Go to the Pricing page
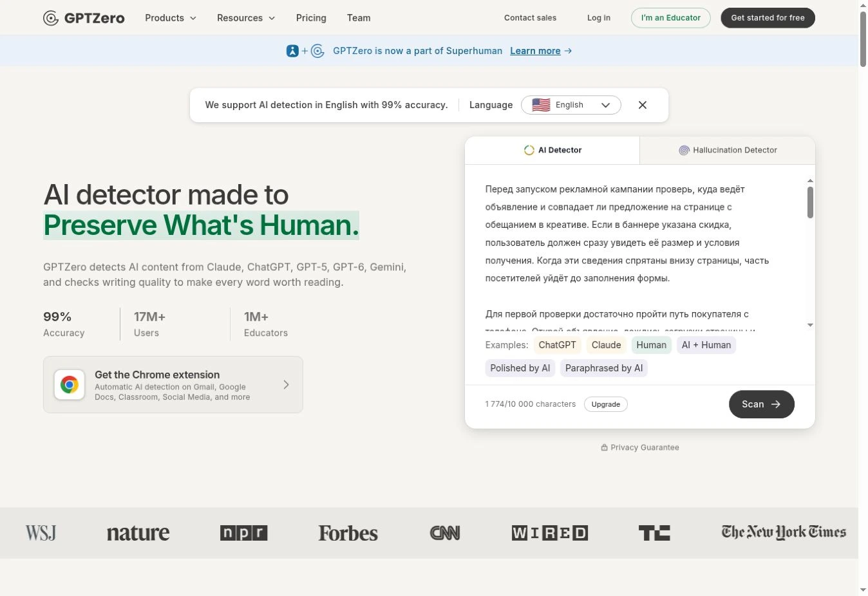Image resolution: width=868 pixels, height=596 pixels. pyautogui.click(x=311, y=18)
